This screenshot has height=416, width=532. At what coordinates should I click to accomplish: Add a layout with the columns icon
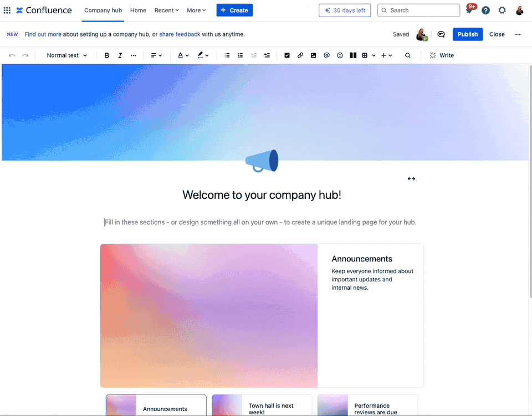coord(353,55)
